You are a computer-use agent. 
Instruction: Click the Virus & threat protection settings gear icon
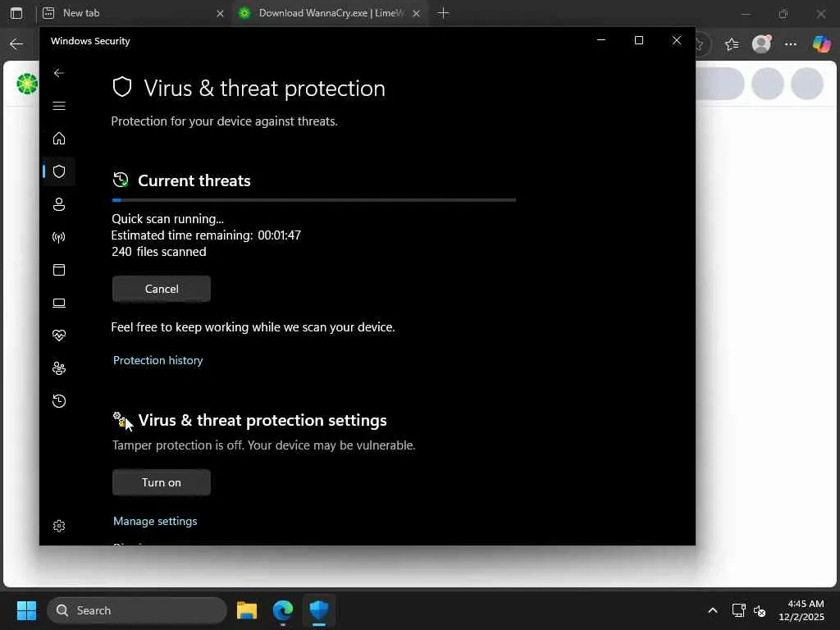pos(121,420)
